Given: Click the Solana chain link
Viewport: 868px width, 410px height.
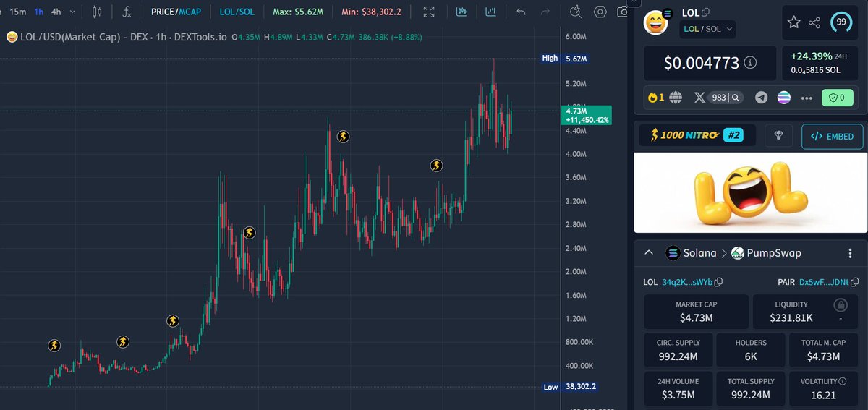Looking at the screenshot, I should (x=691, y=253).
